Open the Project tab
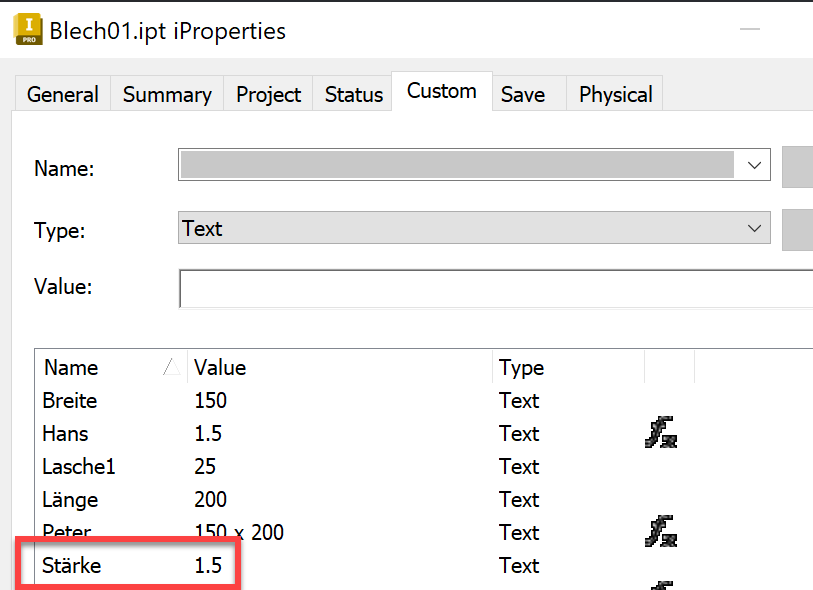This screenshot has height=590, width=813. tap(267, 94)
